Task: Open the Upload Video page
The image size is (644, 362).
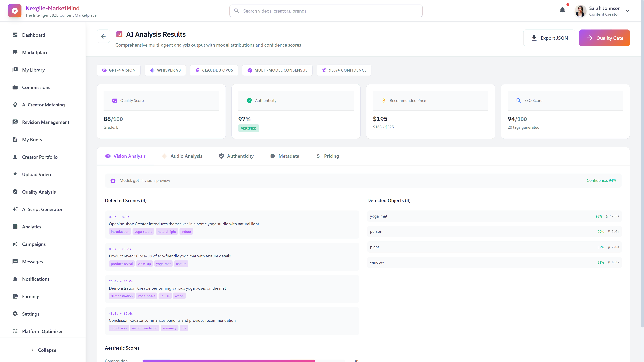Action: click(36, 174)
